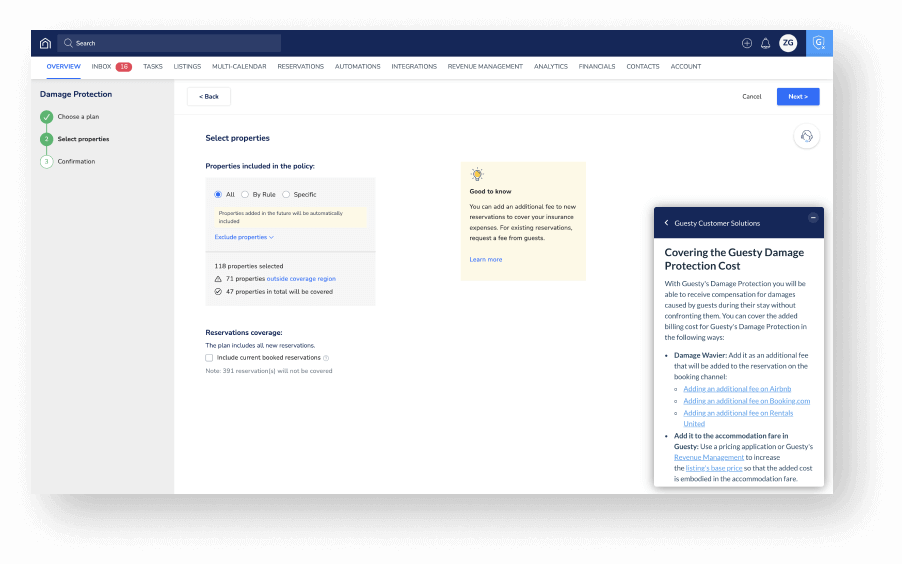This screenshot has height=564, width=902.
Task: Click the info icon beside booked reservations
Action: (x=326, y=358)
